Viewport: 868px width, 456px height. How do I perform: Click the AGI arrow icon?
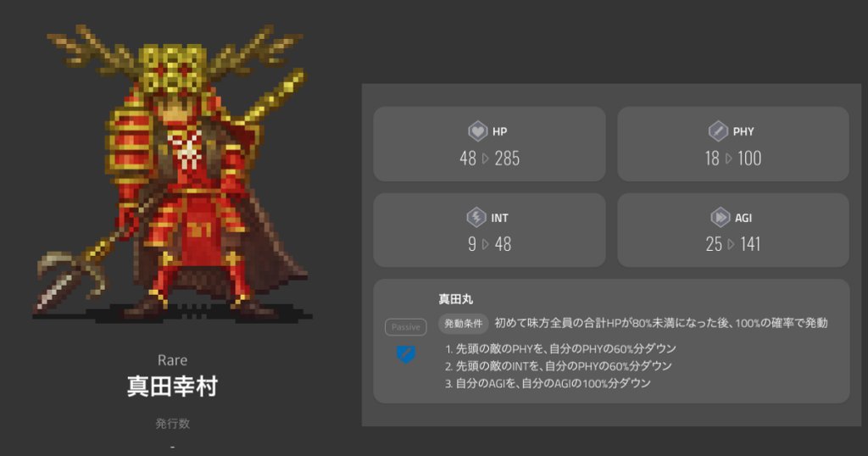pyautogui.click(x=721, y=217)
